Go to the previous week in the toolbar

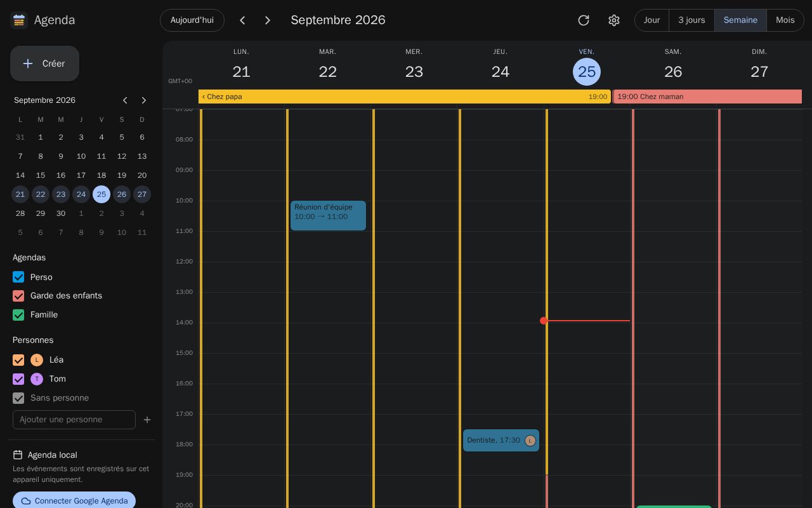coord(242,20)
